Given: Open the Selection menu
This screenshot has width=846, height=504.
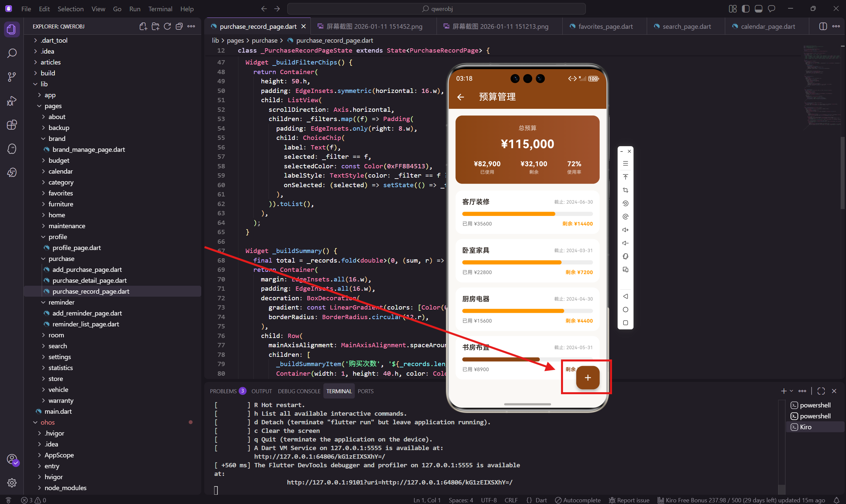Looking at the screenshot, I should 70,9.
